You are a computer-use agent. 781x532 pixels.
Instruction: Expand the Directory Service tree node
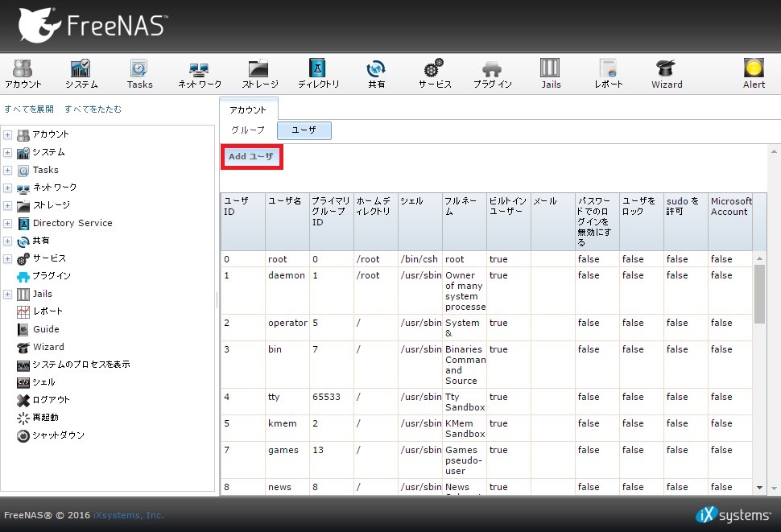tap(7, 224)
